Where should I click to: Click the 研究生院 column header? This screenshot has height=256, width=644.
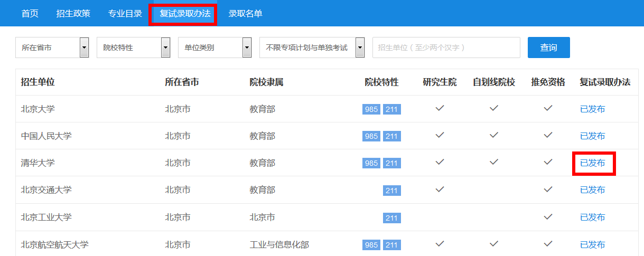tap(440, 82)
